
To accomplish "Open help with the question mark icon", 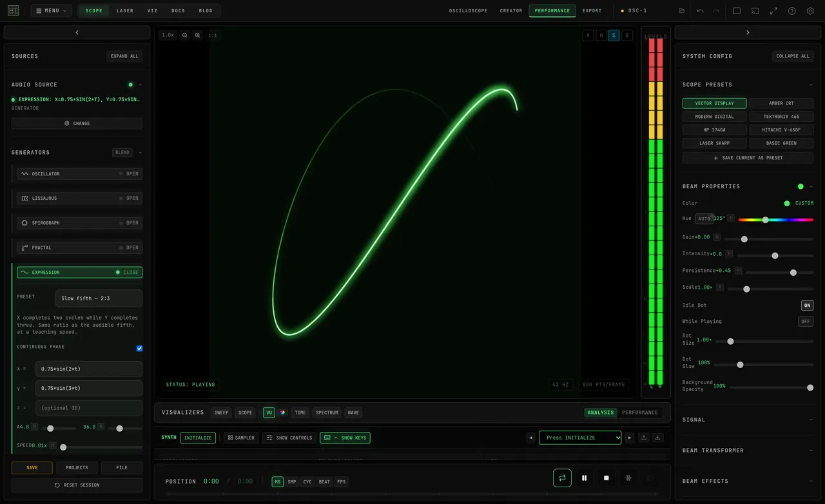I will pyautogui.click(x=792, y=11).
